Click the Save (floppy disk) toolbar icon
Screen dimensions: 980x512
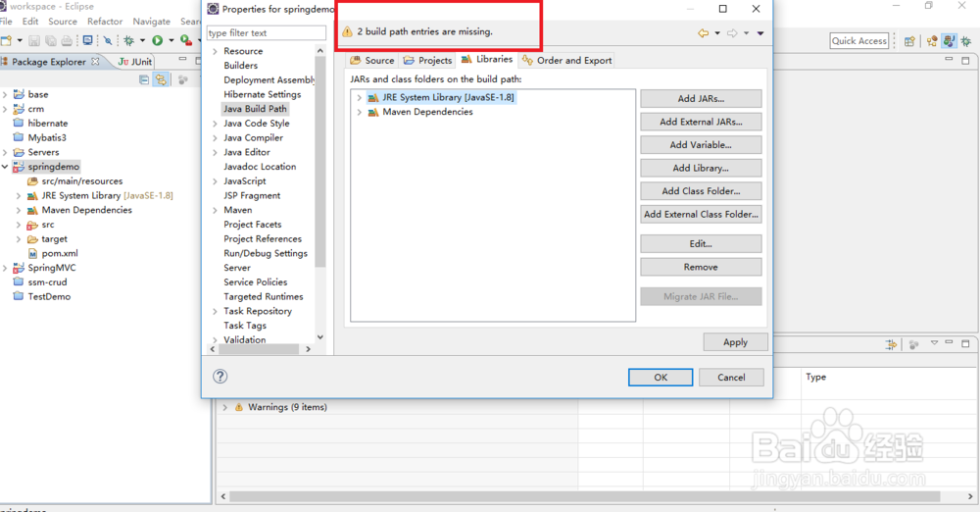pos(34,40)
